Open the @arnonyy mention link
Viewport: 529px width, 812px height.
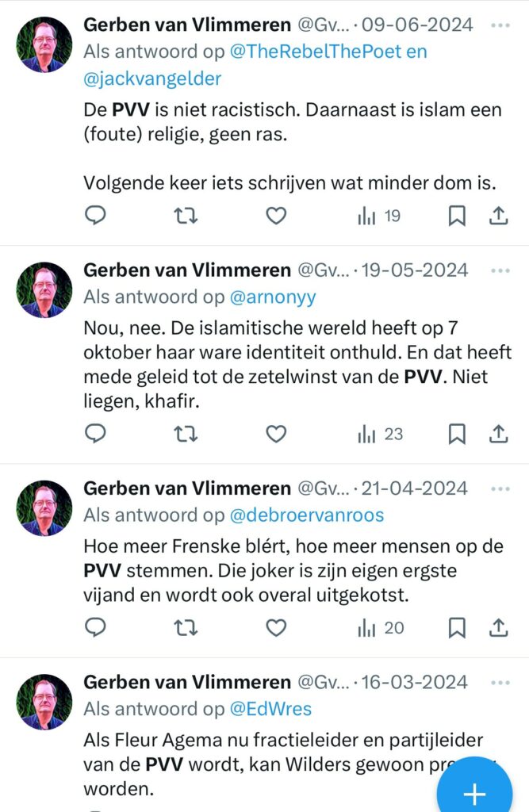272,297
